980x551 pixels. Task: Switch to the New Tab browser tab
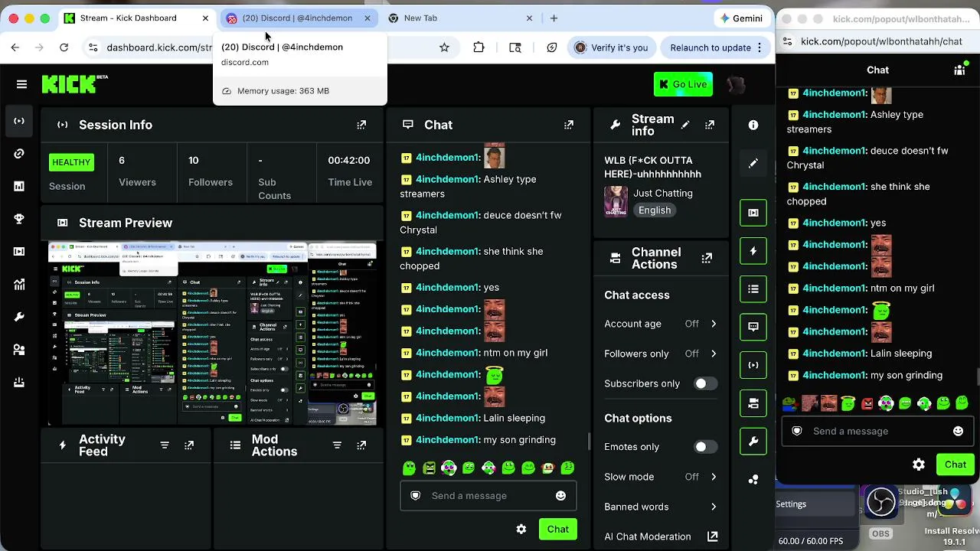pyautogui.click(x=459, y=18)
